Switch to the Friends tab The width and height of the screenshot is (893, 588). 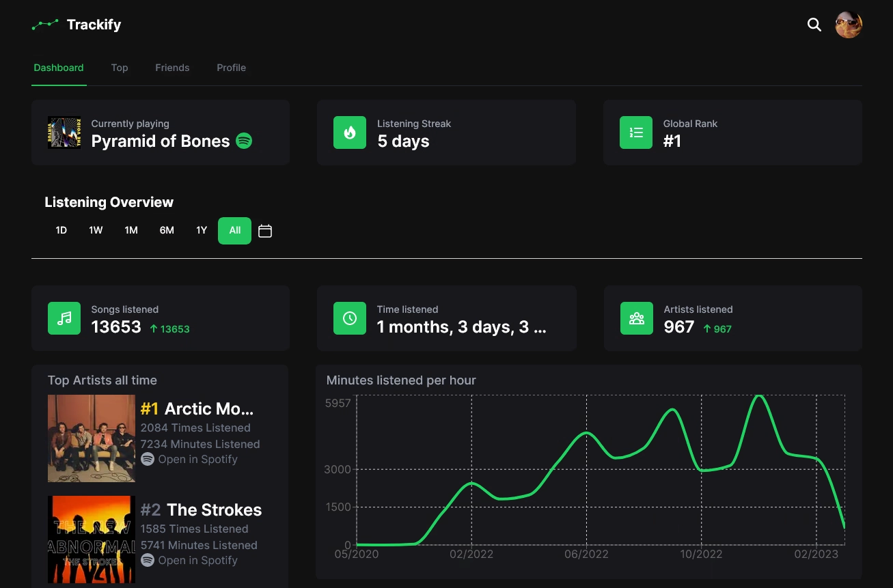point(172,68)
